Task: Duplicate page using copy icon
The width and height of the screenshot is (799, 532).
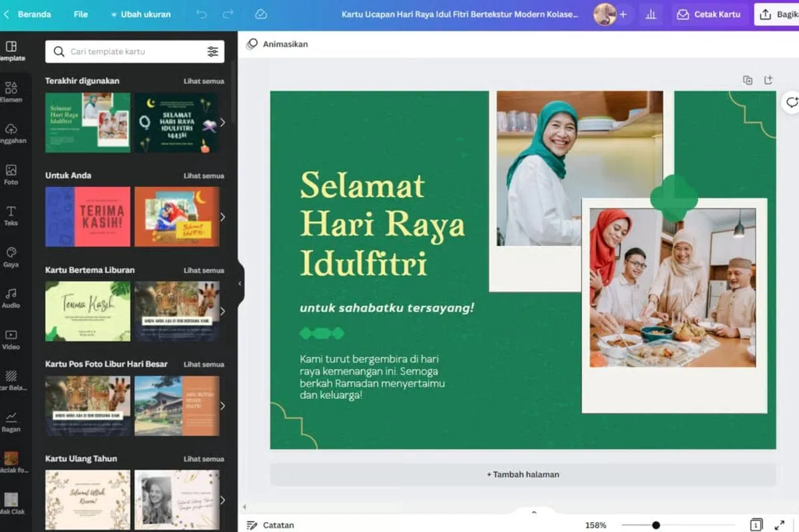Action: [x=748, y=80]
